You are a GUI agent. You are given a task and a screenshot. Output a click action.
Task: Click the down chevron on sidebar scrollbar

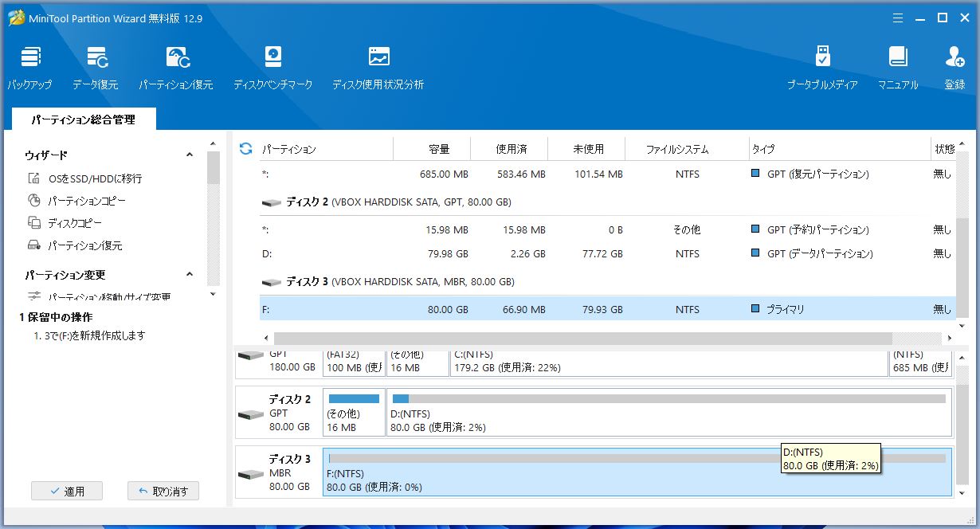click(213, 294)
